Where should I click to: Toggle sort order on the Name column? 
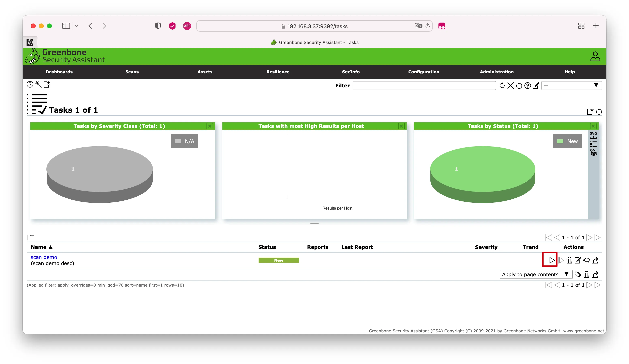[x=41, y=247]
